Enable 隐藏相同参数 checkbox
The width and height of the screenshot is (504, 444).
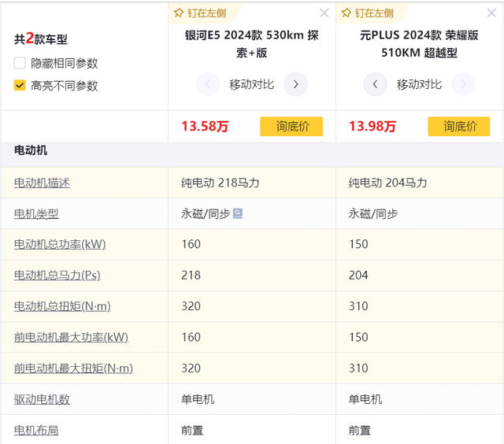pos(20,63)
